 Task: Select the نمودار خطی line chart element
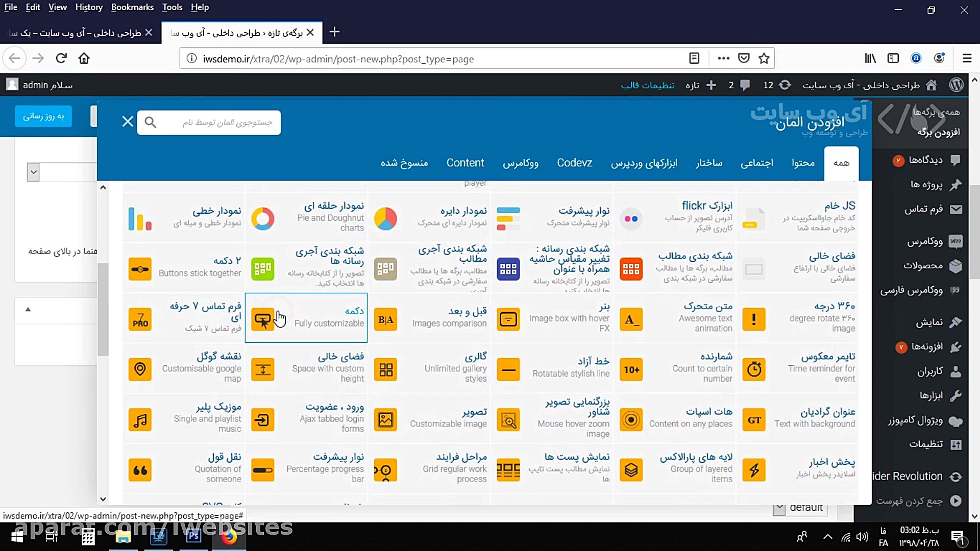coord(184,218)
